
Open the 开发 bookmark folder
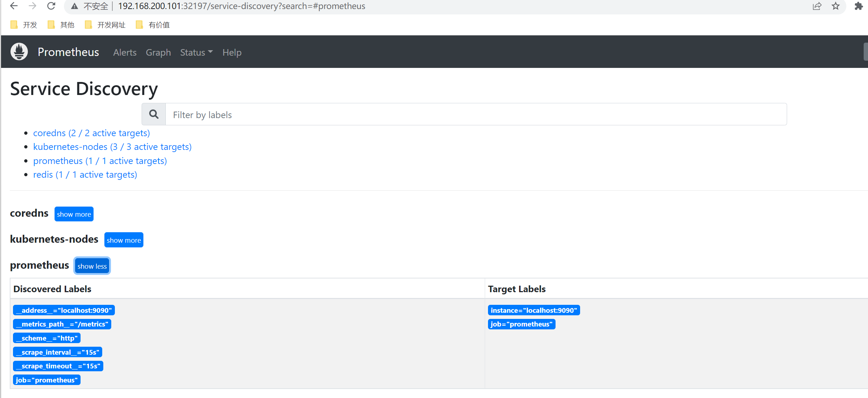click(24, 25)
